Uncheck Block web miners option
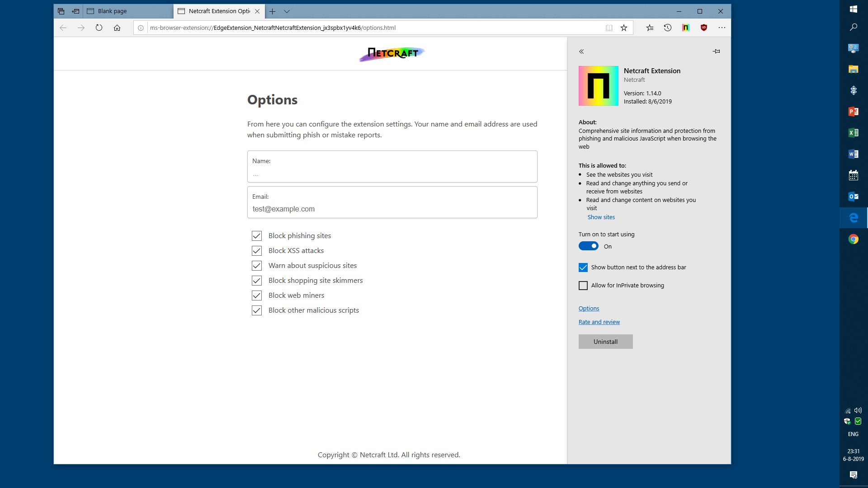The image size is (868, 488). (257, 296)
